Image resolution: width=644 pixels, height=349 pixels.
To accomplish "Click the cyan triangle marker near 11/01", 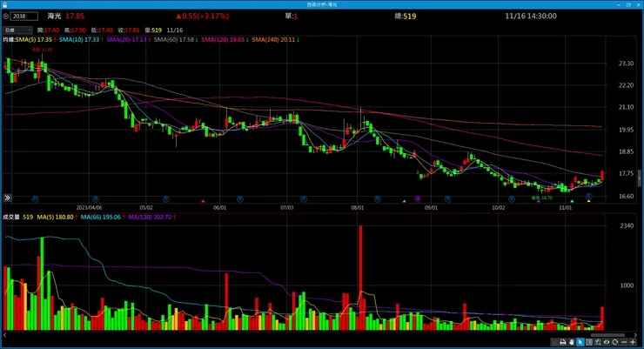I will pos(572,201).
